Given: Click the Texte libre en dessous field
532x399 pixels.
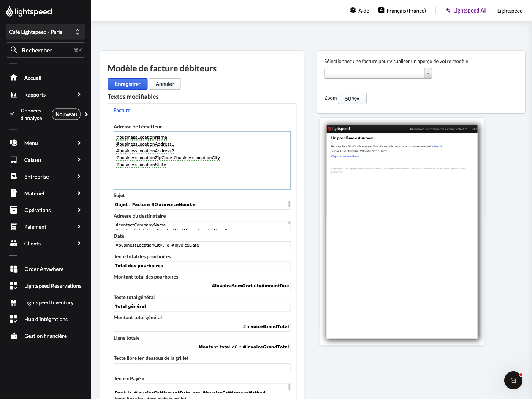Looking at the screenshot, I should pos(202,367).
